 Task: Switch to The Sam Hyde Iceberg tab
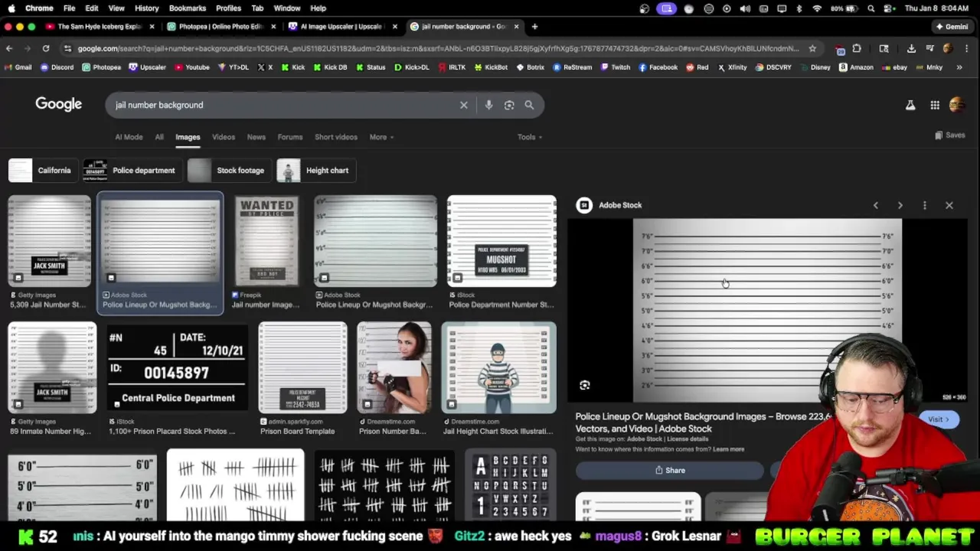point(100,26)
